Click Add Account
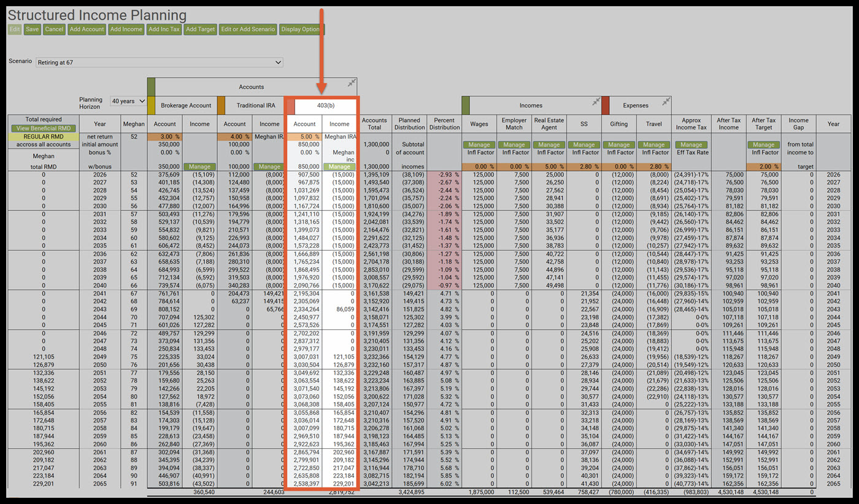This screenshot has height=504, width=859. pyautogui.click(x=87, y=29)
